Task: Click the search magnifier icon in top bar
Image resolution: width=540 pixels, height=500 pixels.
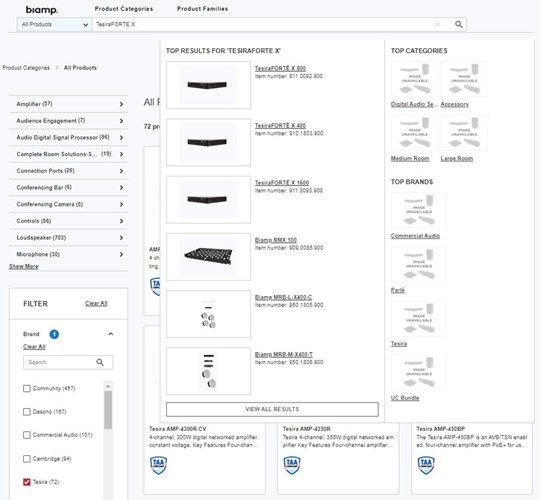Action: click(x=458, y=24)
